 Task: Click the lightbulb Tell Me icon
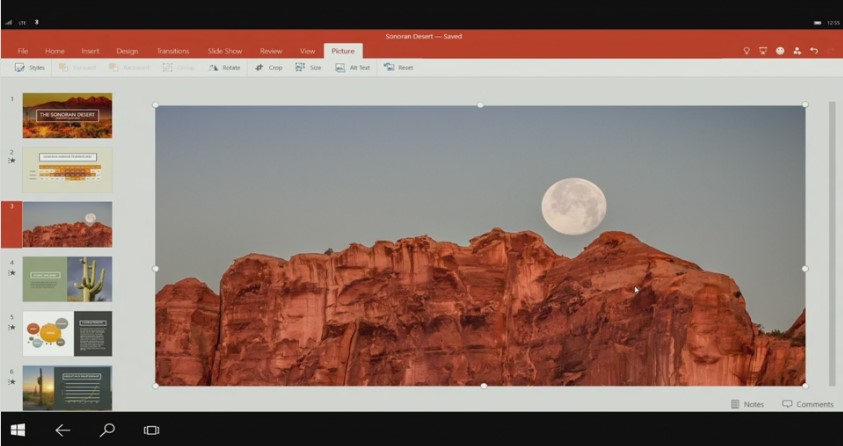coord(746,51)
